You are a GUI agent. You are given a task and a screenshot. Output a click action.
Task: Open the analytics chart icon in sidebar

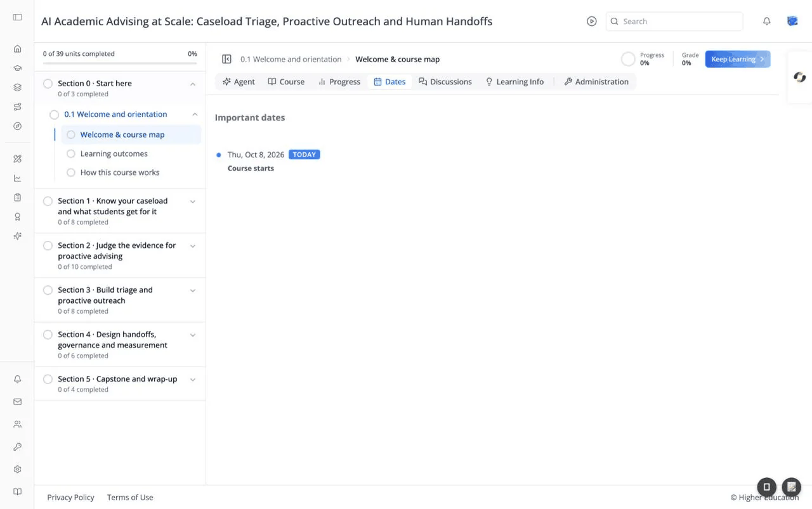point(17,178)
